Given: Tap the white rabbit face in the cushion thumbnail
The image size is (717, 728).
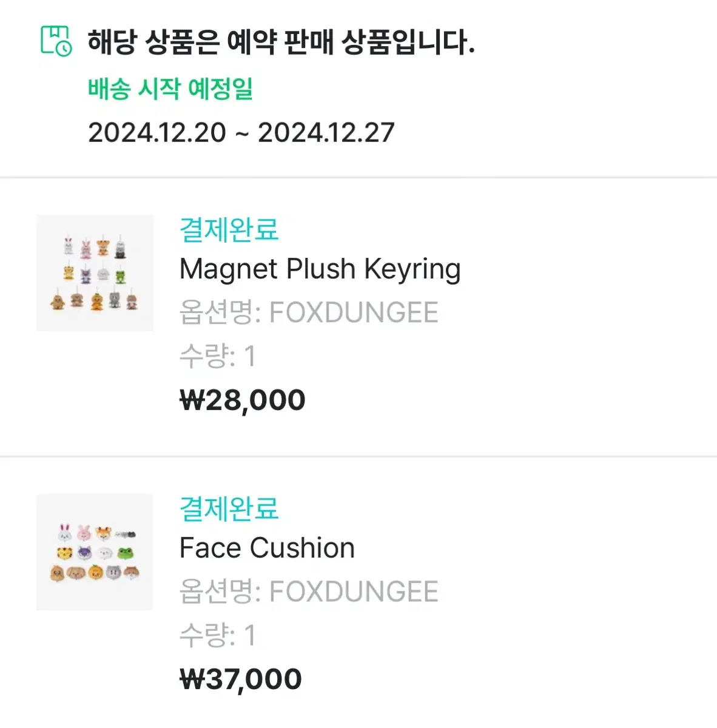Looking at the screenshot, I should (x=65, y=533).
